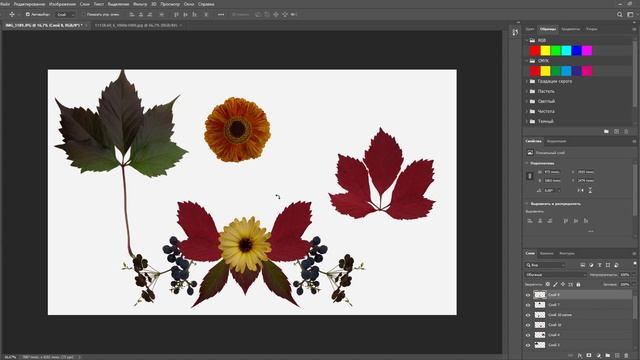The height and width of the screenshot is (360, 640).
Task: Select the yellow swatch in CMYK group
Action: click(545, 71)
